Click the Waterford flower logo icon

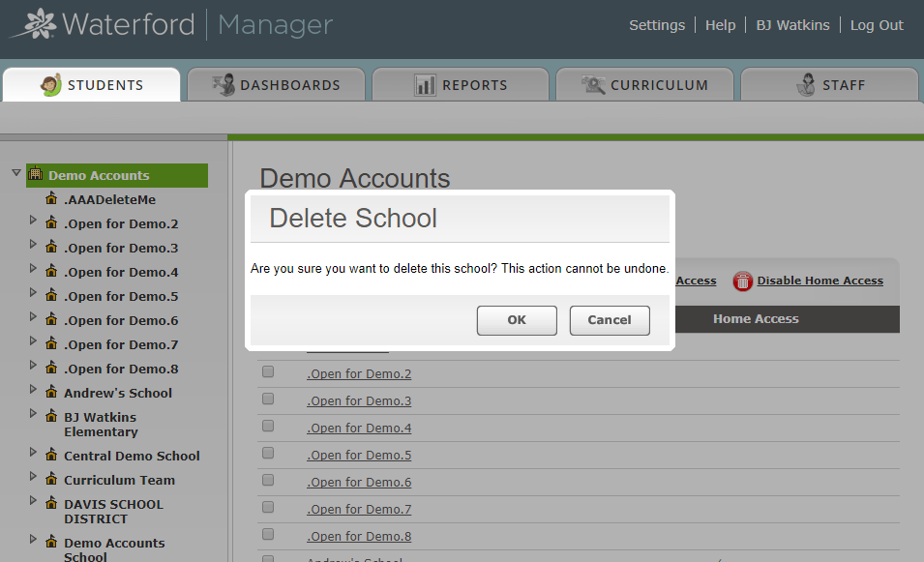coord(34,23)
